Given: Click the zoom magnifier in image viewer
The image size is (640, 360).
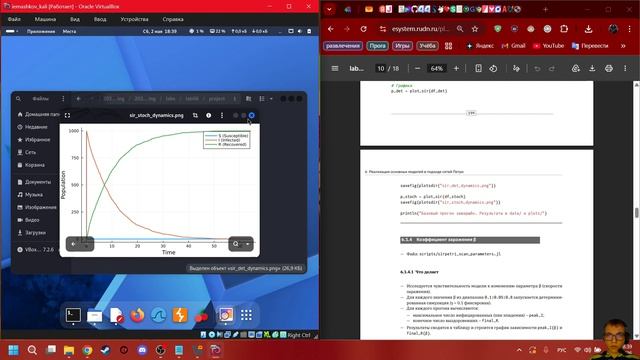Looking at the screenshot, I should coord(236,244).
